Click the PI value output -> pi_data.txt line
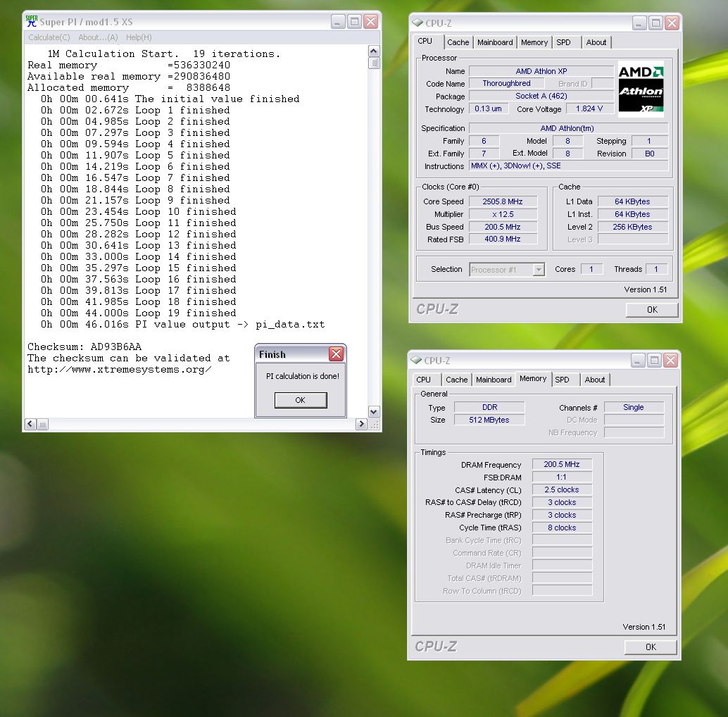 pos(183,324)
